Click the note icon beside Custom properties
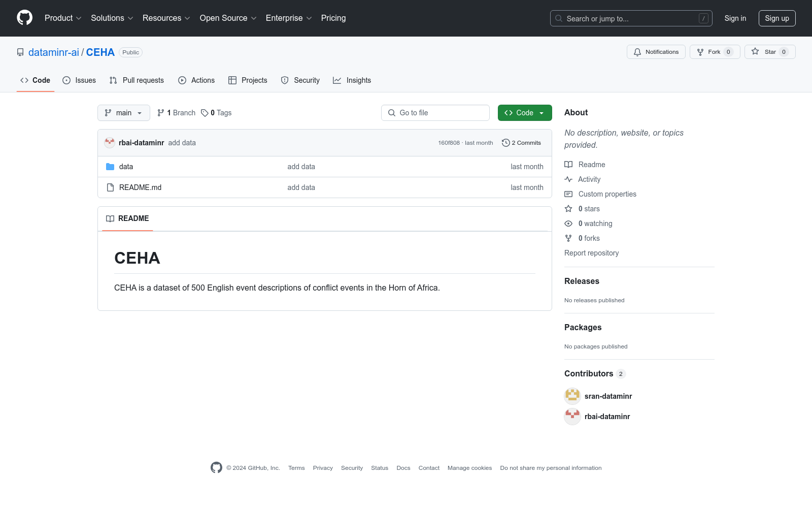812x508 pixels. [568, 194]
